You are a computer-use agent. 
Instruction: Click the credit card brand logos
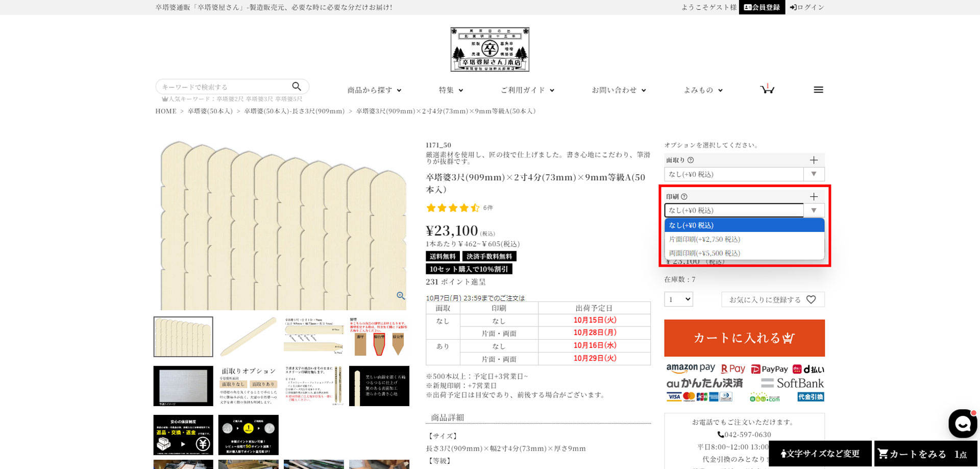699,397
